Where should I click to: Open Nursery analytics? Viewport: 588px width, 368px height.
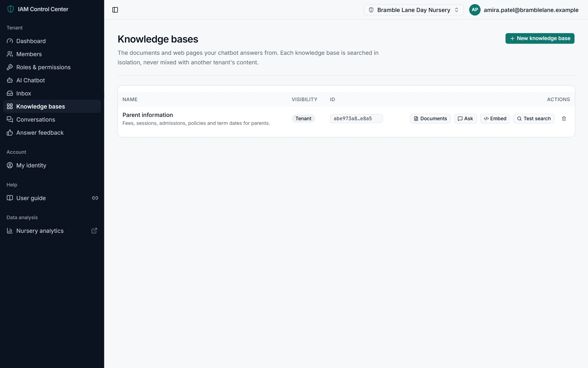pyautogui.click(x=52, y=231)
